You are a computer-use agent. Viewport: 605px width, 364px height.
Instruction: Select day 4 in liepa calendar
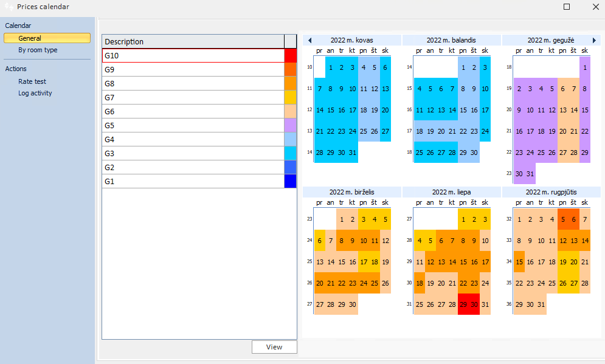[420, 241]
